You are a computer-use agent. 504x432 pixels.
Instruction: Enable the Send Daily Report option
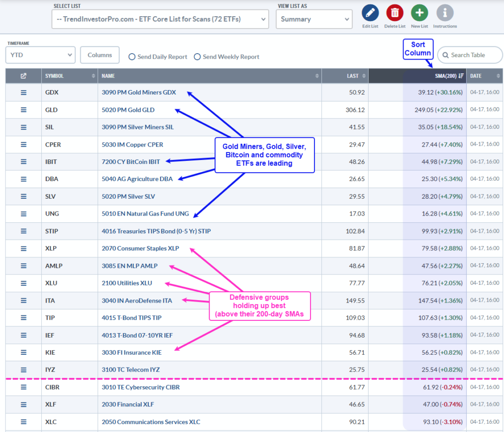(131, 57)
